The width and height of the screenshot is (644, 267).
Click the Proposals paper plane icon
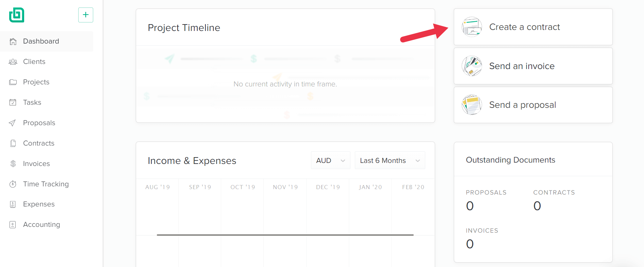13,123
